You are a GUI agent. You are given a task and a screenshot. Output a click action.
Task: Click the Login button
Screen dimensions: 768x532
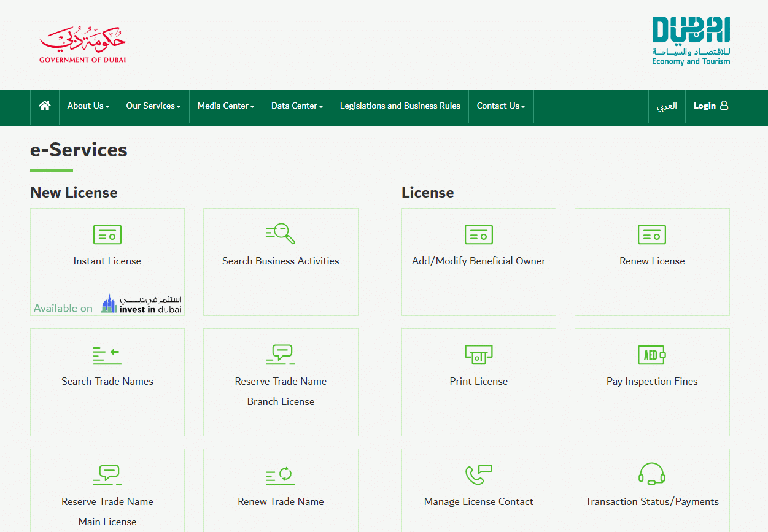tap(712, 106)
